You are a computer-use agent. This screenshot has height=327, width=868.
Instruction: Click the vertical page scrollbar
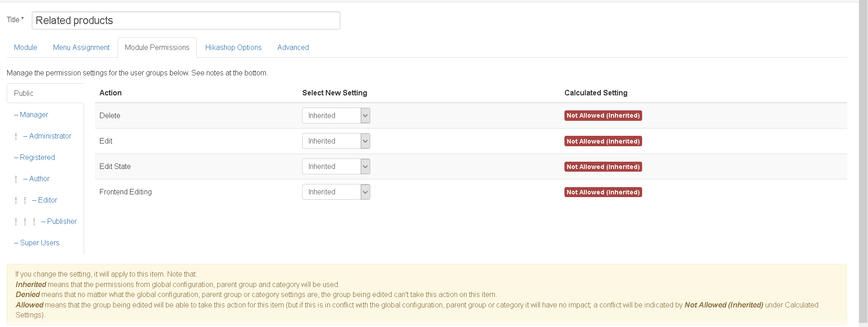863,163
